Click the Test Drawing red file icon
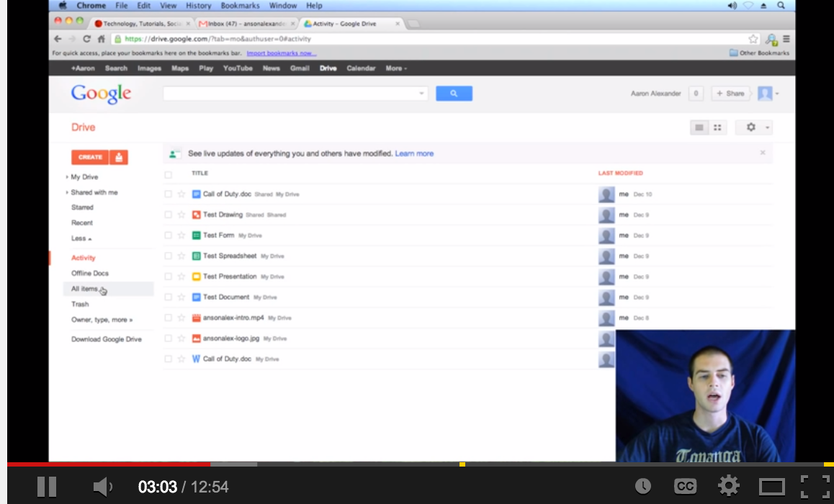 point(197,215)
